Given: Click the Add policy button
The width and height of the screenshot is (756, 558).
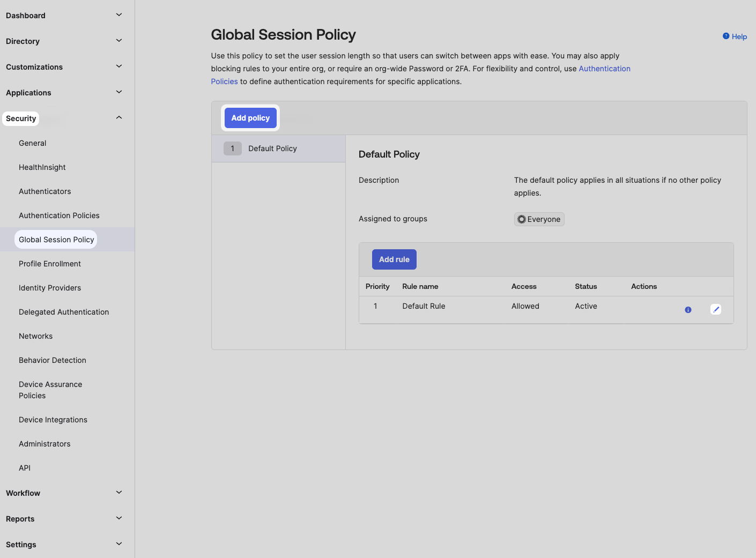Looking at the screenshot, I should click(250, 118).
